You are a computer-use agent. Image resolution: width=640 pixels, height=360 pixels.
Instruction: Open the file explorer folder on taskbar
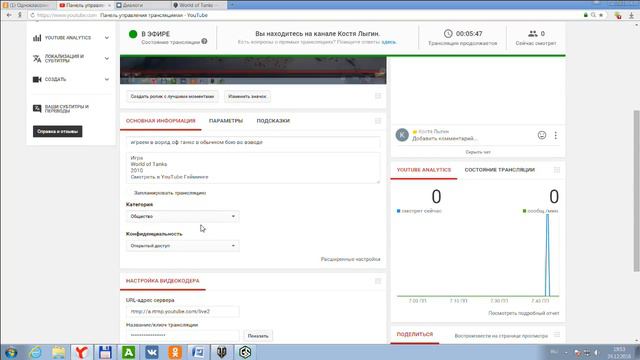58,352
